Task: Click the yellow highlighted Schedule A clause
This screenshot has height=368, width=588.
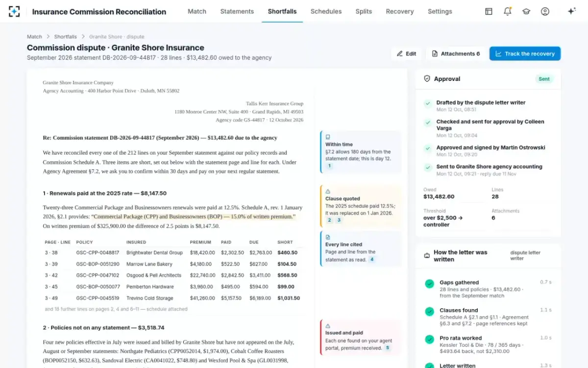Action: (195, 216)
